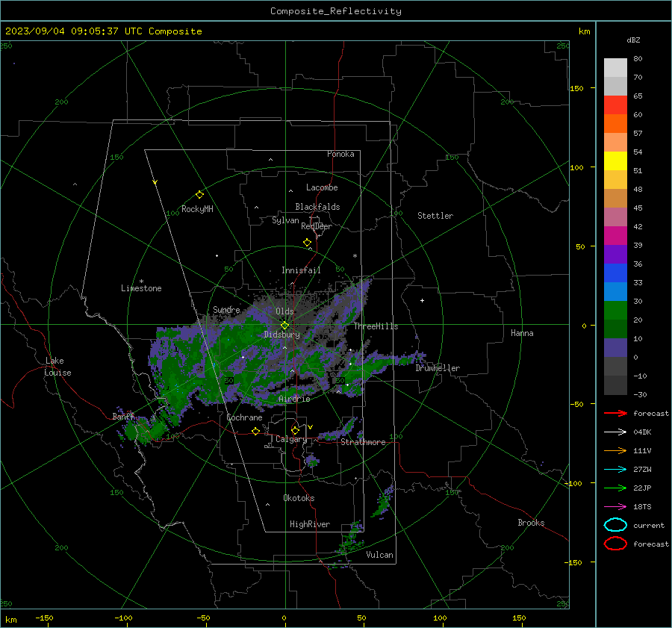Click the Limestone label
672x628 pixels.
pyautogui.click(x=141, y=288)
